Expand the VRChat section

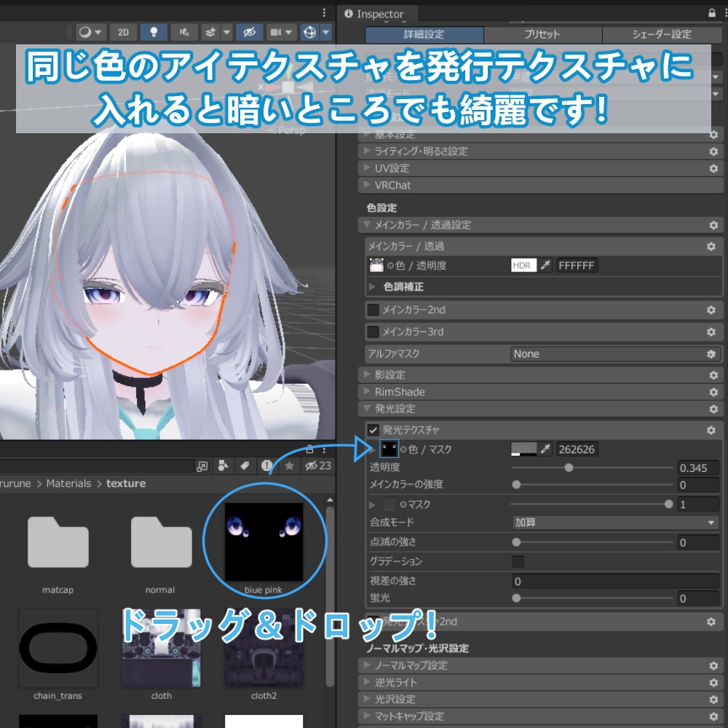540,185
